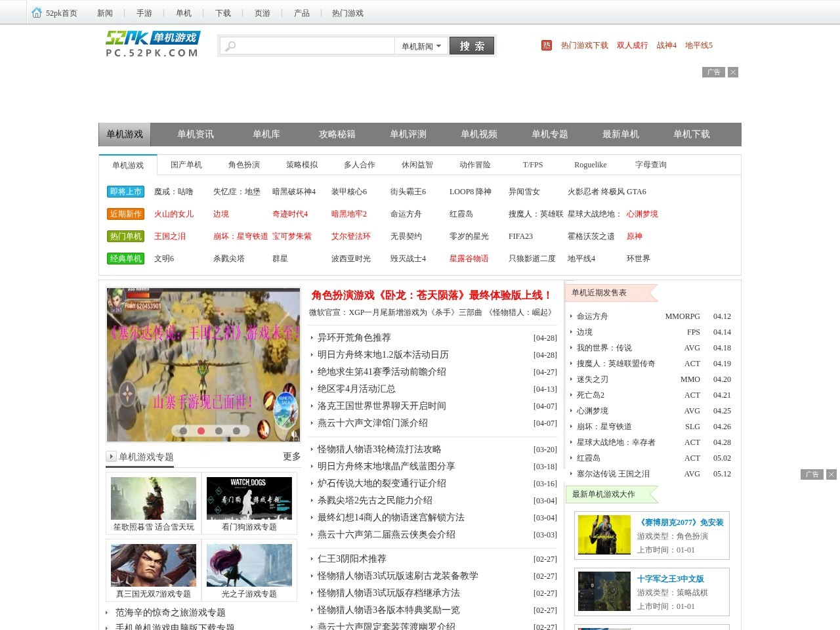The width and height of the screenshot is (840, 630).
Task: Select the first carousel dot on the banner
Action: point(183,431)
